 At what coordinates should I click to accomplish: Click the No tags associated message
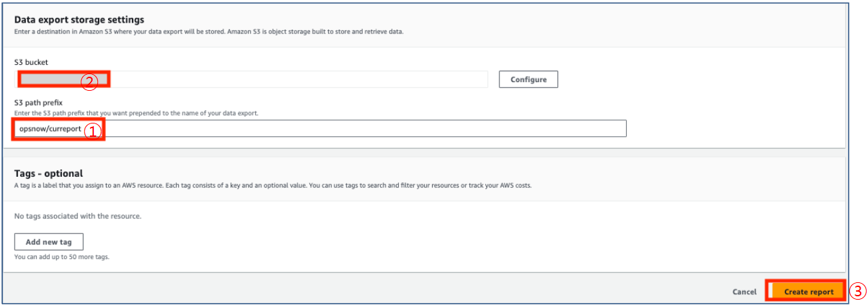tap(78, 216)
